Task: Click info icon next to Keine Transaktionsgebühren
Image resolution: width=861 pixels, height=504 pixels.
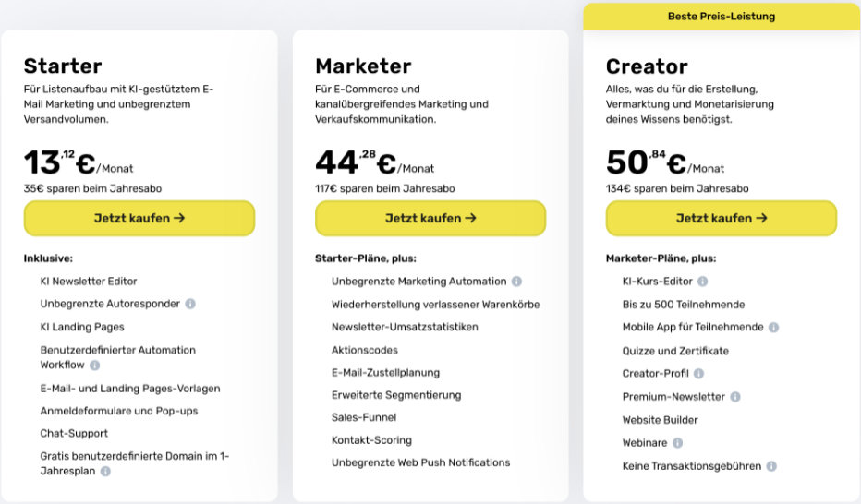Action: pos(771,466)
